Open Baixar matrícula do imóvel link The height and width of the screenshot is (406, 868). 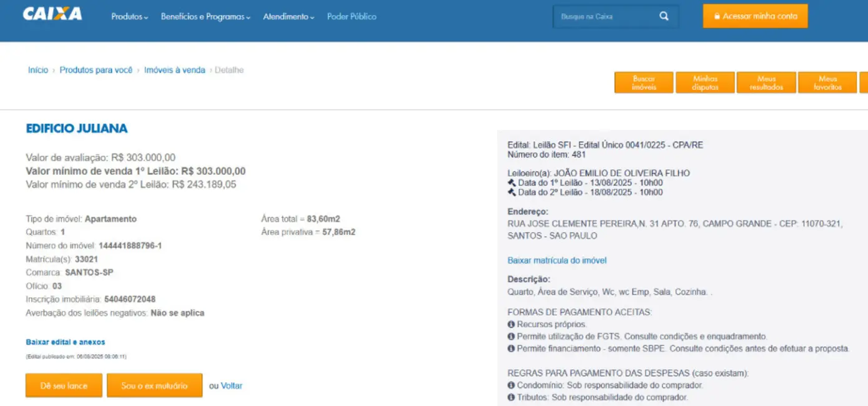click(x=556, y=260)
